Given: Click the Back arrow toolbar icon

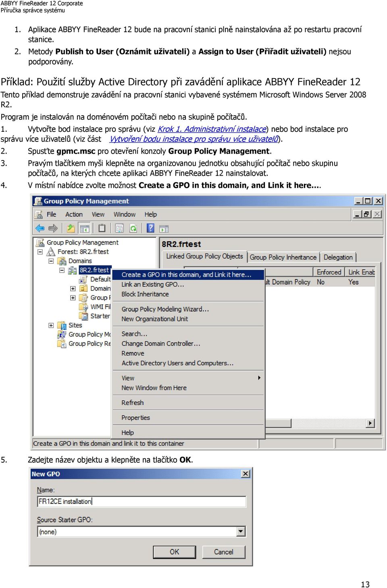Looking at the screenshot, I should (x=40, y=229).
